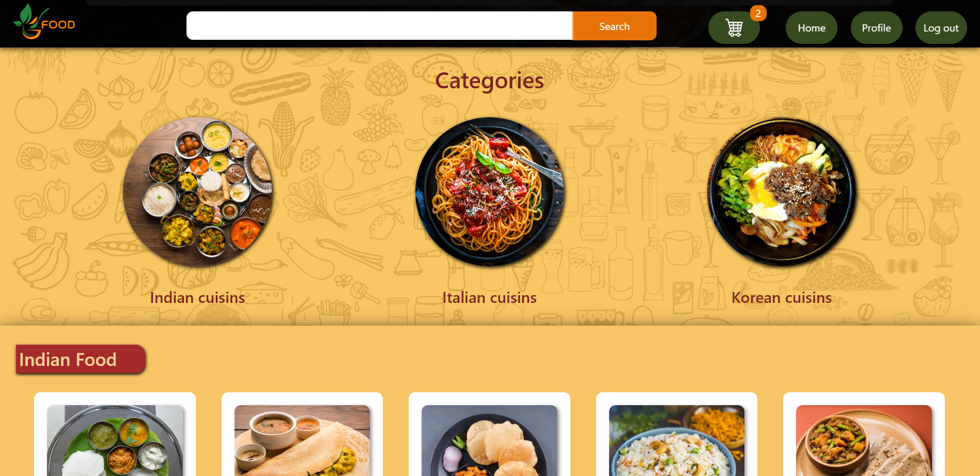Open the curry with roti food card
The height and width of the screenshot is (476, 980).
(864, 434)
